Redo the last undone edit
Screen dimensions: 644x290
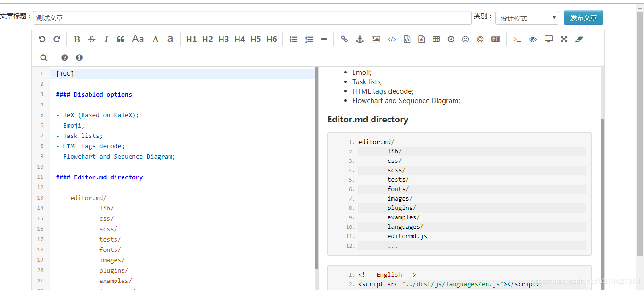coord(57,40)
